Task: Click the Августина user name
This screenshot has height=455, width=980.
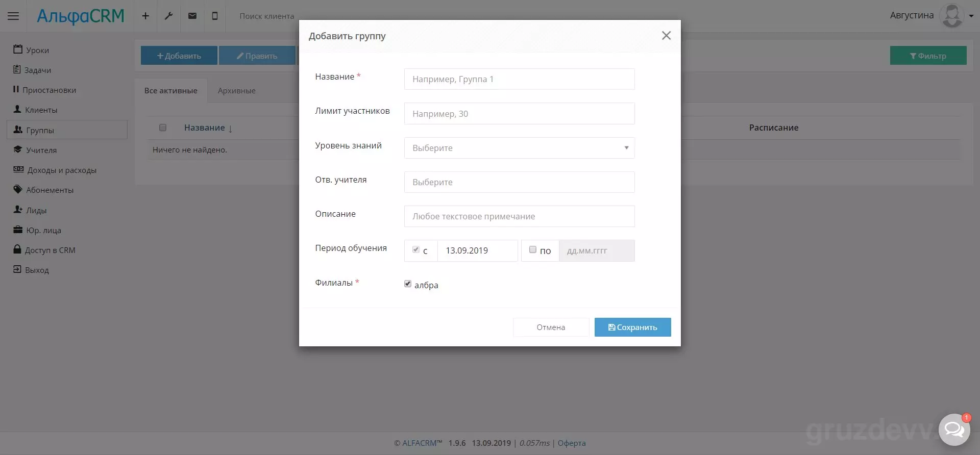Action: coord(912,15)
